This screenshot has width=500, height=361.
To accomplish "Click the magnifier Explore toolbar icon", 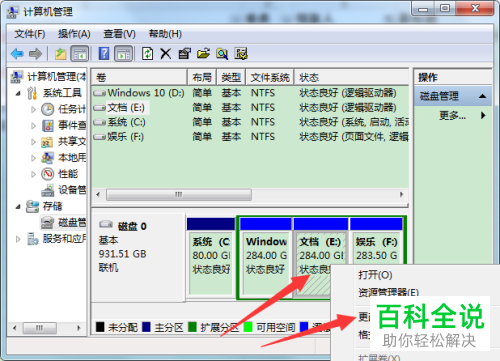I will [x=222, y=54].
